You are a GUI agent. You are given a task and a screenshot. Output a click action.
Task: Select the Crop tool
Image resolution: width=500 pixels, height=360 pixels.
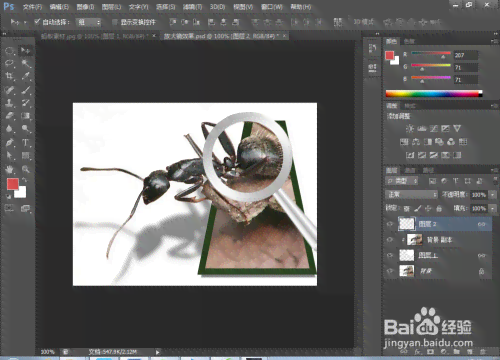9,76
